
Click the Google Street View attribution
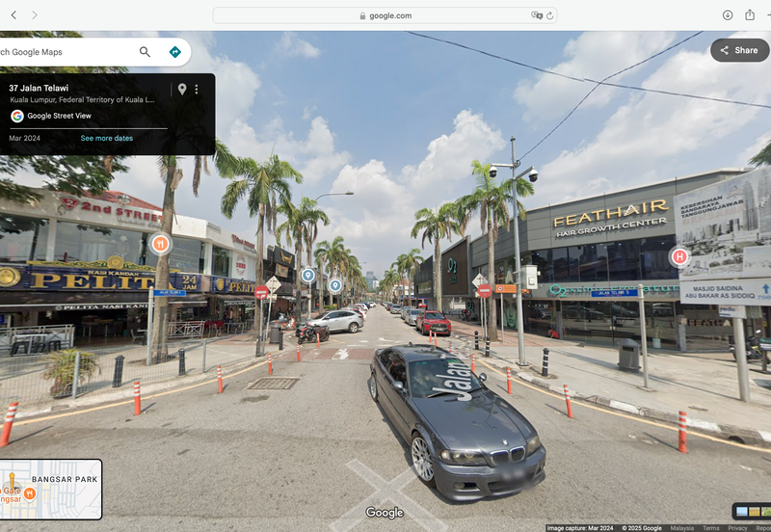58,116
